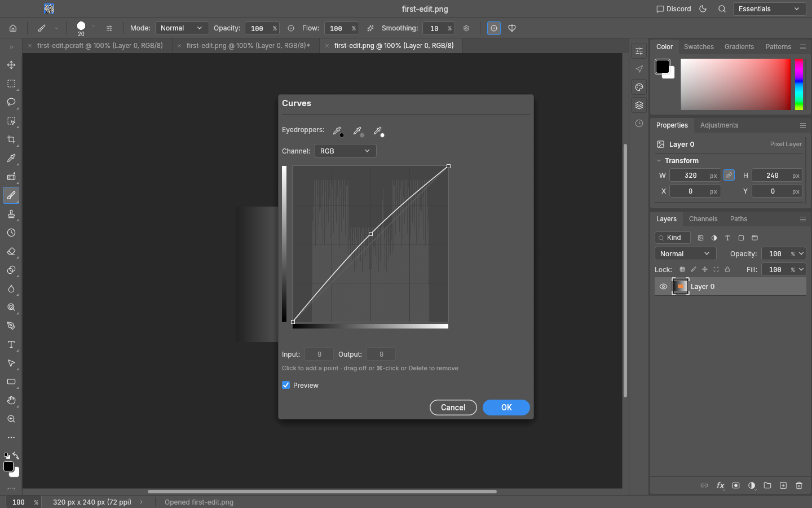Viewport: 812px width, 508px height.
Task: Select the Eyedropper tool in the left toolbar
Action: [11, 158]
